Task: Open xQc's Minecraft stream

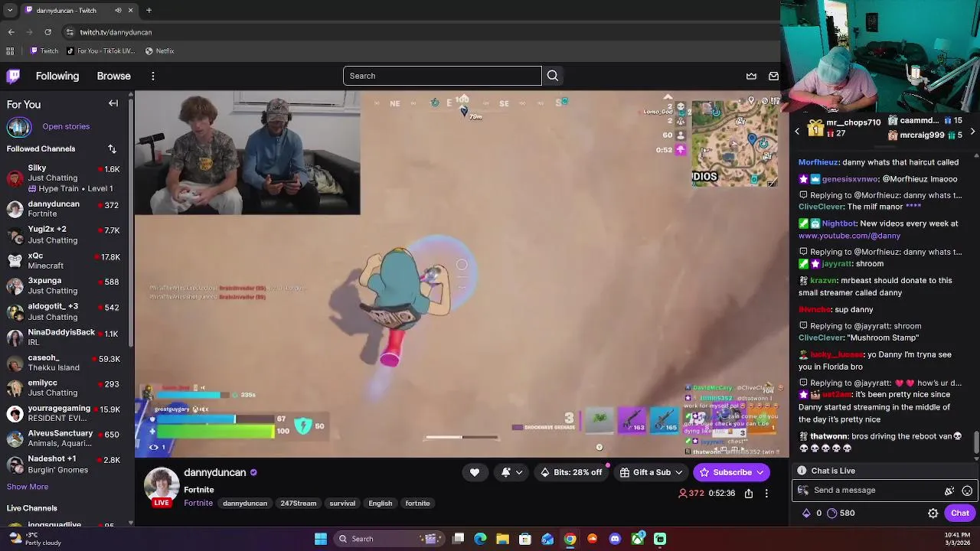Action: coord(64,260)
